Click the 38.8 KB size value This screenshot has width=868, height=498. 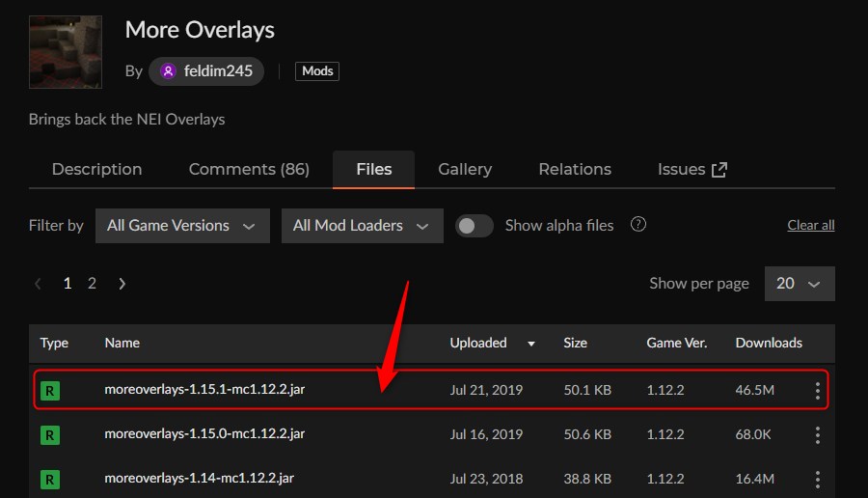[x=587, y=479]
